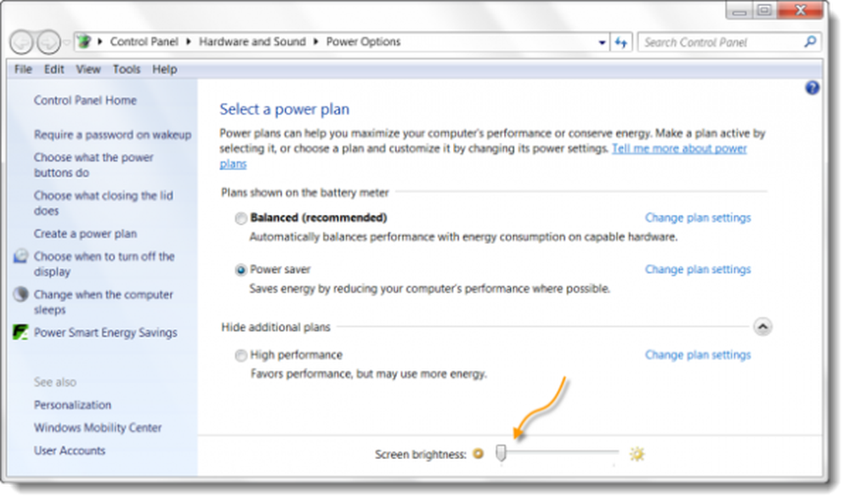850x504 pixels.
Task: Open the File menu
Action: point(23,70)
